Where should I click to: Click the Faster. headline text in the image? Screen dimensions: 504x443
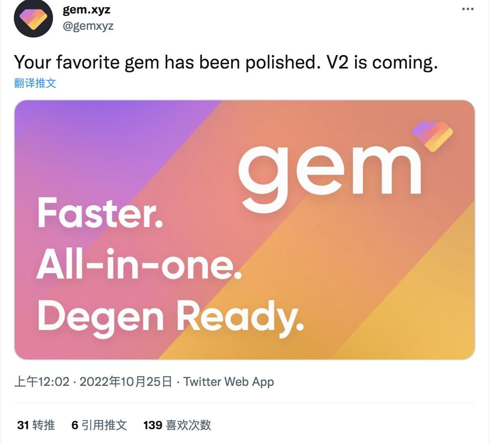pyautogui.click(x=100, y=213)
